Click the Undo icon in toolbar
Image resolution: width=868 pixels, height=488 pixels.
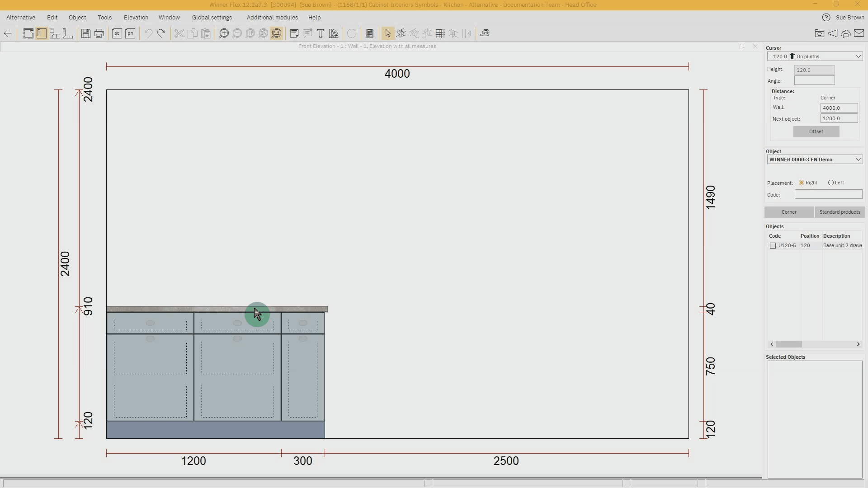(x=148, y=33)
